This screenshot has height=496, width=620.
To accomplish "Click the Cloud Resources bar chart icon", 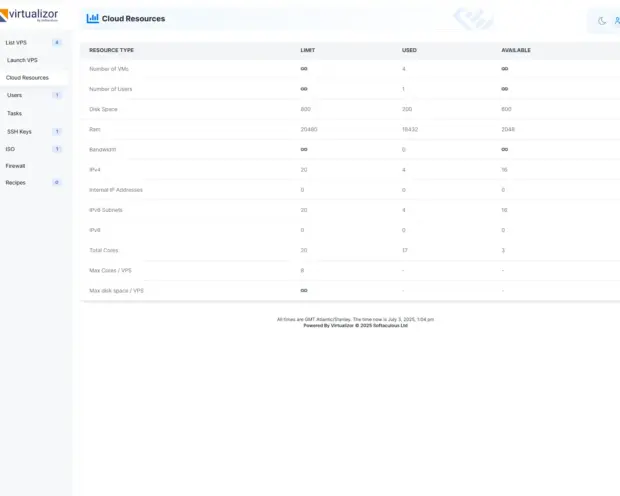I will (93, 18).
